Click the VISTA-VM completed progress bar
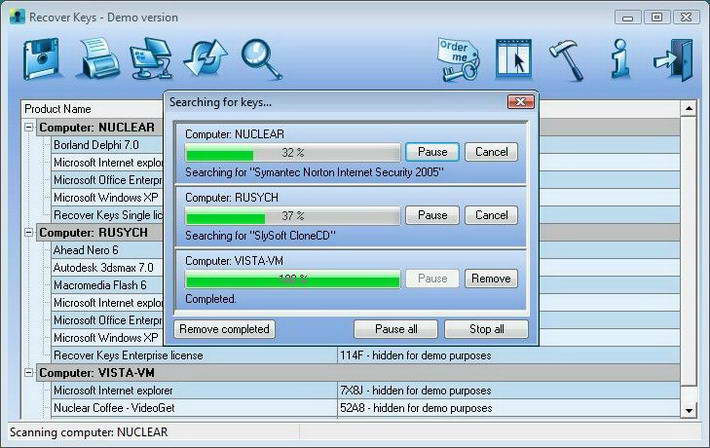710x448 pixels. 293,279
